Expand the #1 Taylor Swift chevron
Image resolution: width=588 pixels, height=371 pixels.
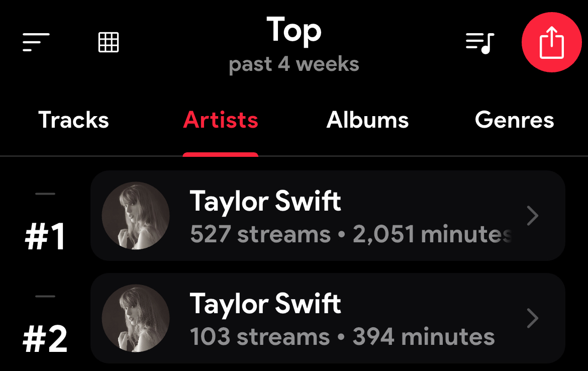(x=532, y=216)
